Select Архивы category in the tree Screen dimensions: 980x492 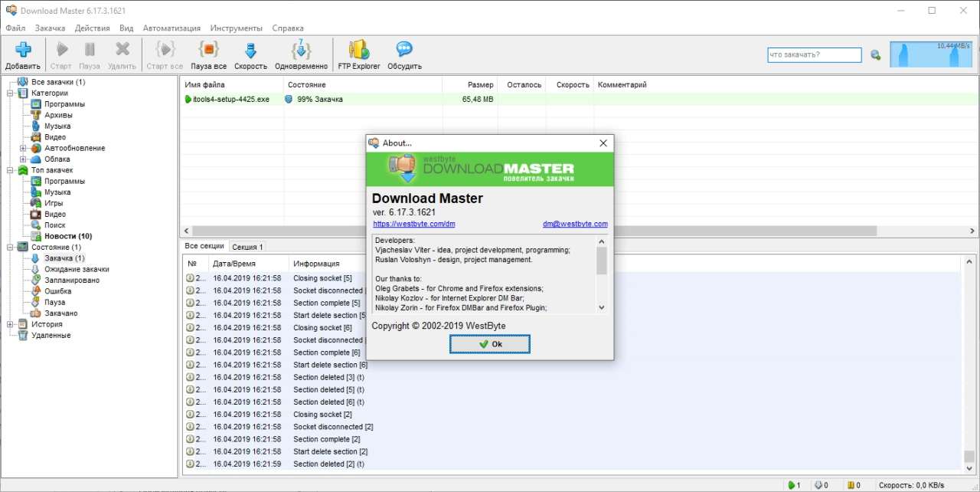coord(58,115)
